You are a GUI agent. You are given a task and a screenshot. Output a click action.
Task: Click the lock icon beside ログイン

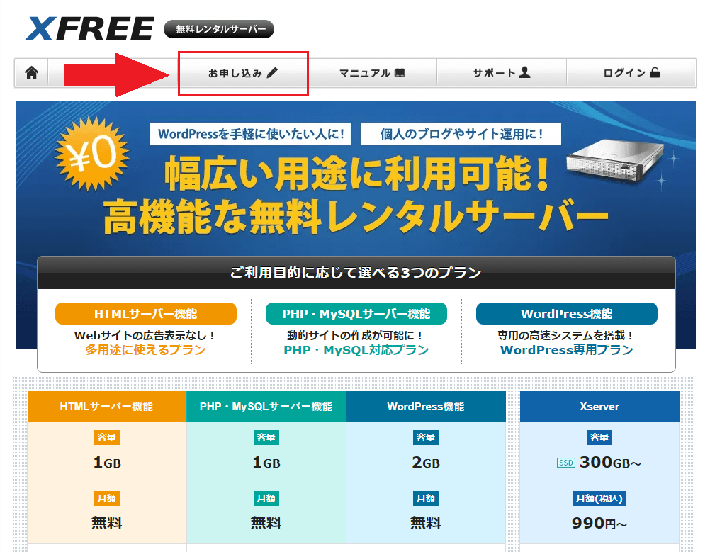point(655,72)
